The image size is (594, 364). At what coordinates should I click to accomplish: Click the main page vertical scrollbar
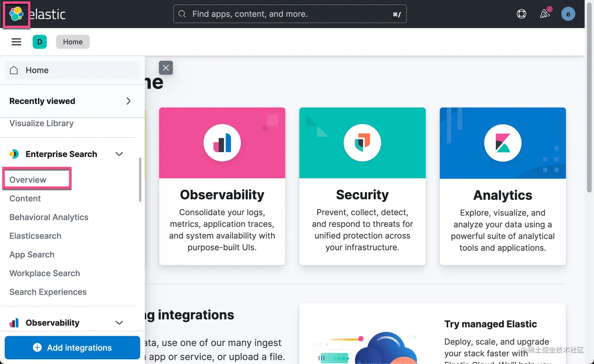click(x=589, y=98)
